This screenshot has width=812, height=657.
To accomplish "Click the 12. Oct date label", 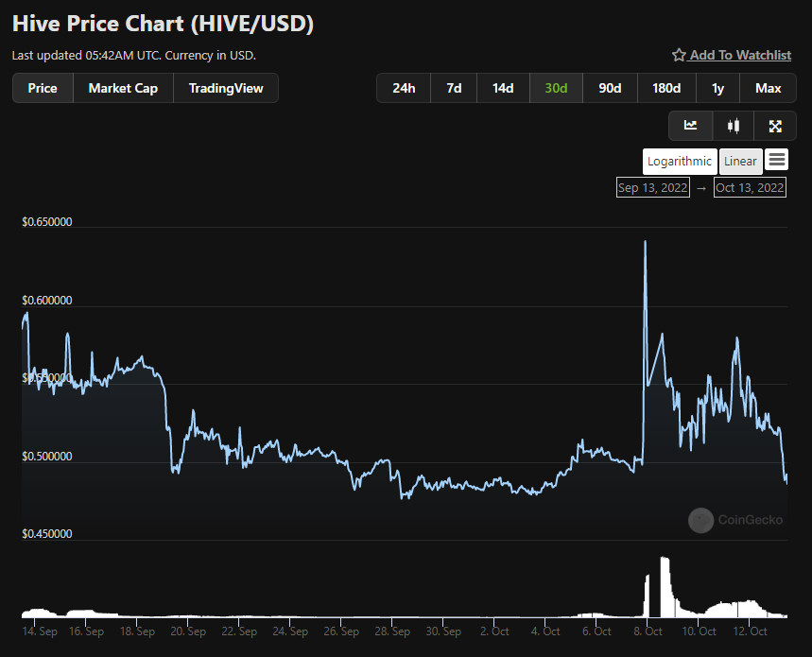I will coord(750,631).
